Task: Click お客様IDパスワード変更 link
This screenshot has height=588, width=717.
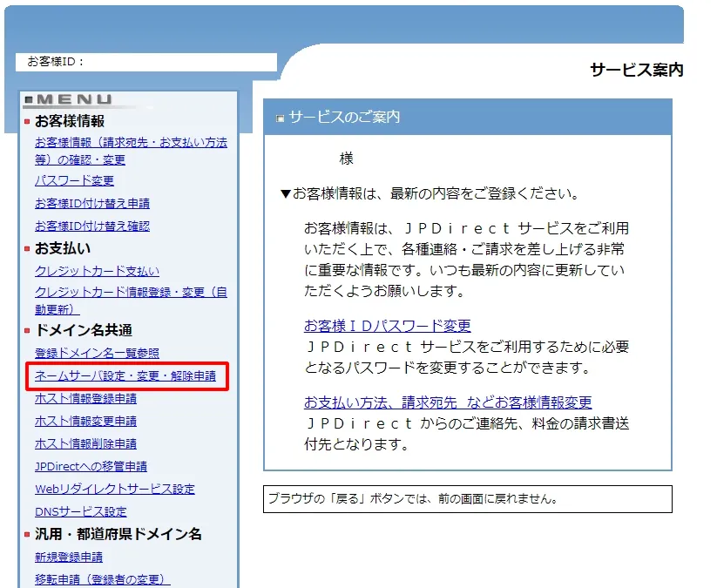Action: 388,326
